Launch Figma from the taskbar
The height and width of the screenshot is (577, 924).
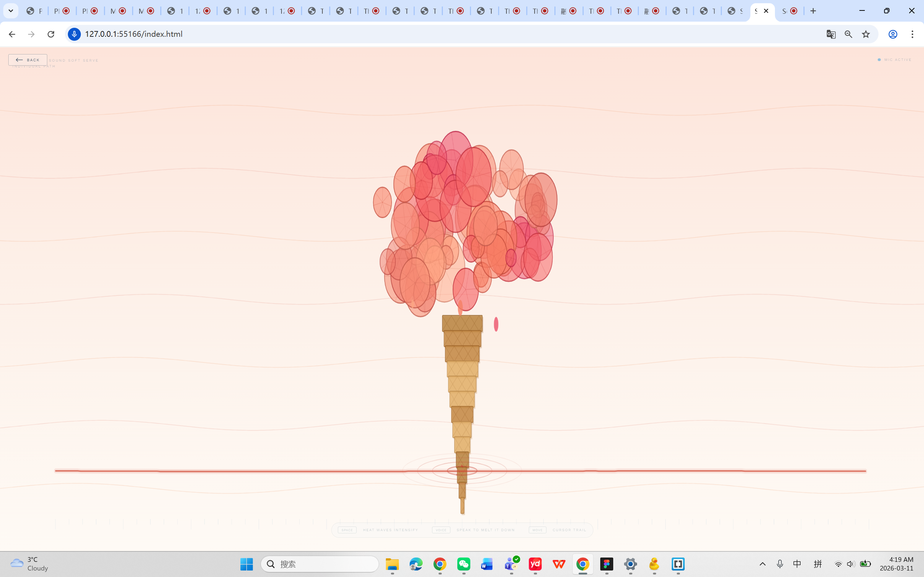pyautogui.click(x=607, y=564)
